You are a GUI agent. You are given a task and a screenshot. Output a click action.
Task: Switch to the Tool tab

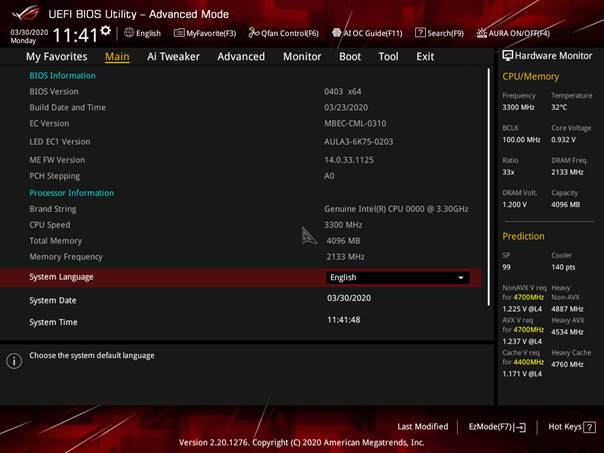(x=388, y=57)
